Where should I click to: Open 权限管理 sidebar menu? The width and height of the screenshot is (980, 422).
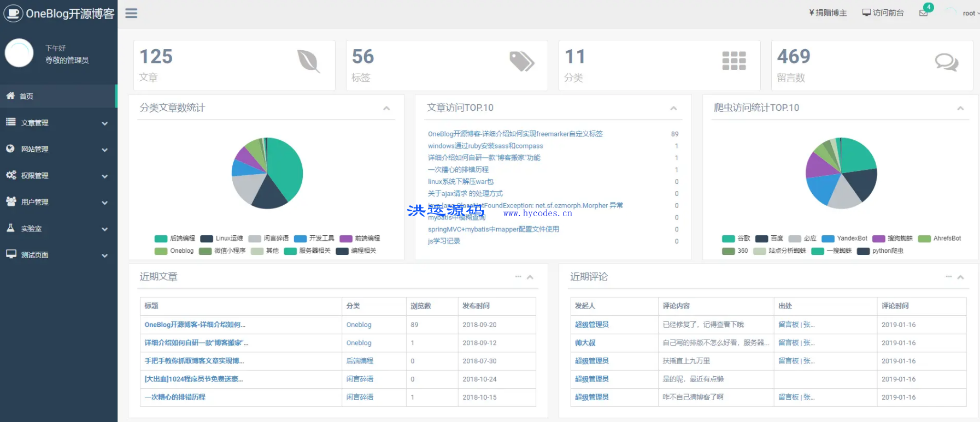pyautogui.click(x=58, y=176)
